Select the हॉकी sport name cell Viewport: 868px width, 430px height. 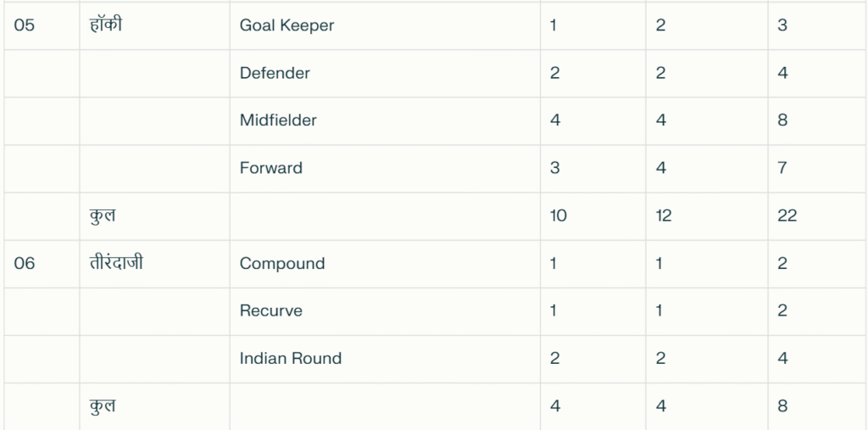coord(154,25)
